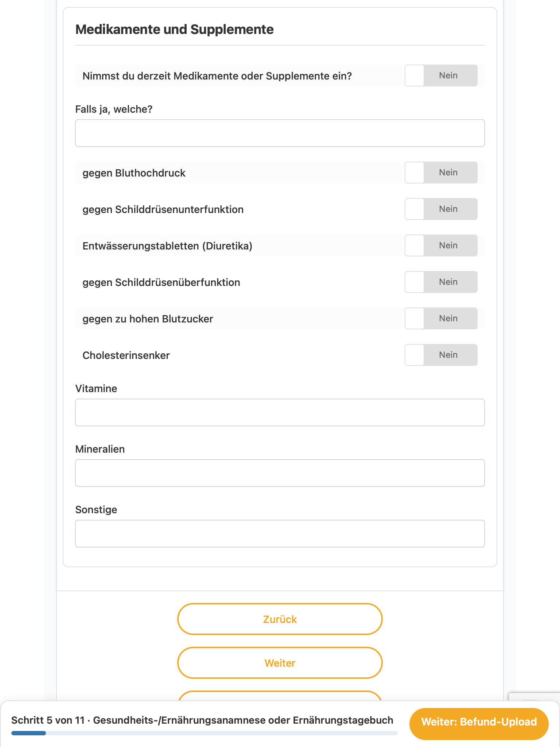Toggle Entwässerungstabletten (Diuretika) switch
Viewport: 560px width, 747px height.
pos(441,245)
